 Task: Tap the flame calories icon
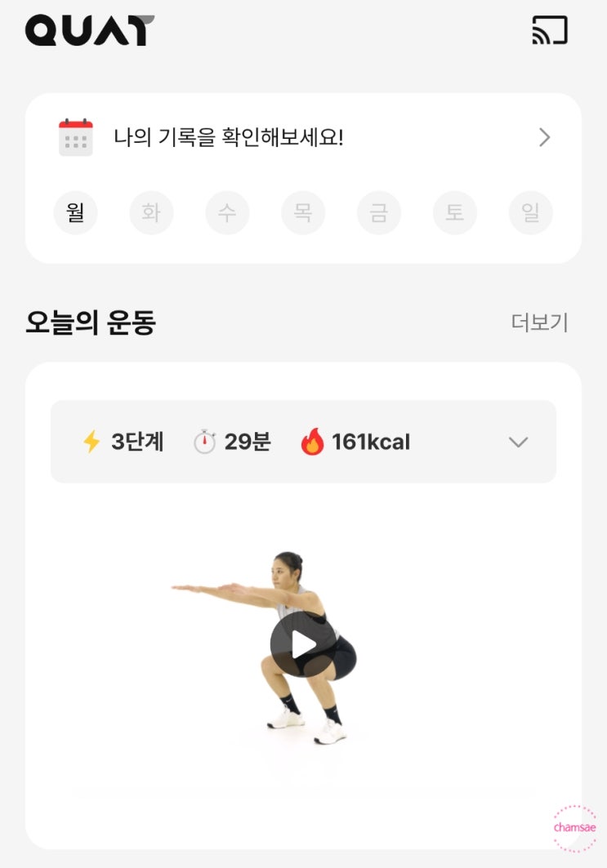(312, 442)
